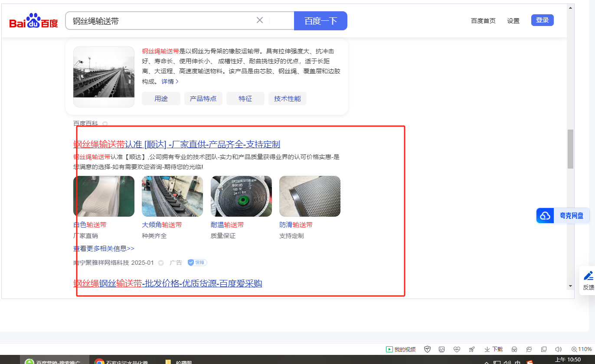Open the 夸克网盘 cloud widget
The image size is (595, 364).
[x=563, y=216]
